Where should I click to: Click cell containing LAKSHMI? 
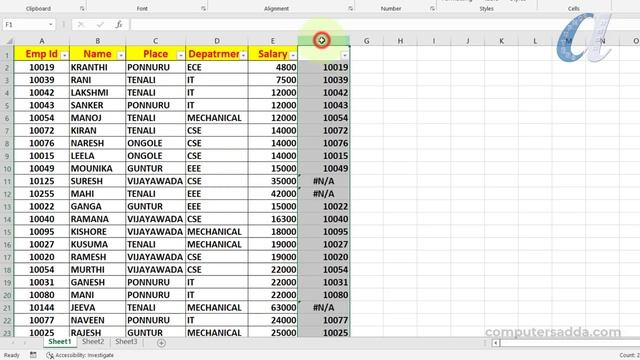[x=98, y=93]
